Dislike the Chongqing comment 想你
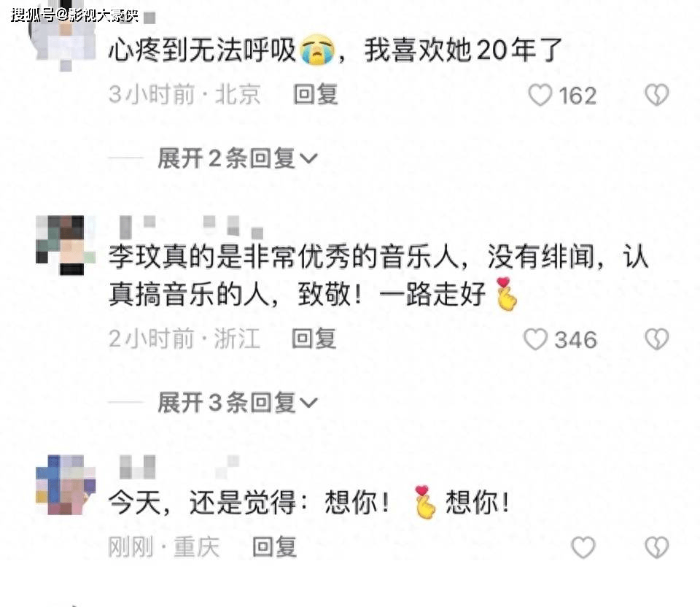This screenshot has width=700, height=607. [657, 548]
